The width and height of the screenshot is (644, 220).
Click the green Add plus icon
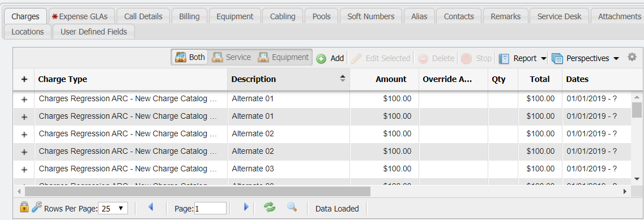pyautogui.click(x=321, y=59)
